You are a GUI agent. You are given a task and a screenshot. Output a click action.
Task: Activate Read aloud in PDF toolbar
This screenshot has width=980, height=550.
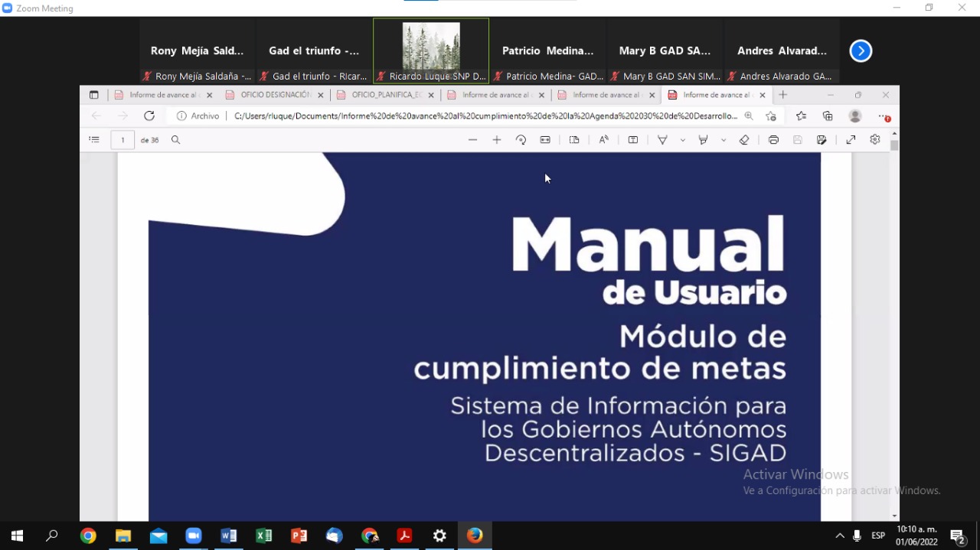tap(604, 140)
